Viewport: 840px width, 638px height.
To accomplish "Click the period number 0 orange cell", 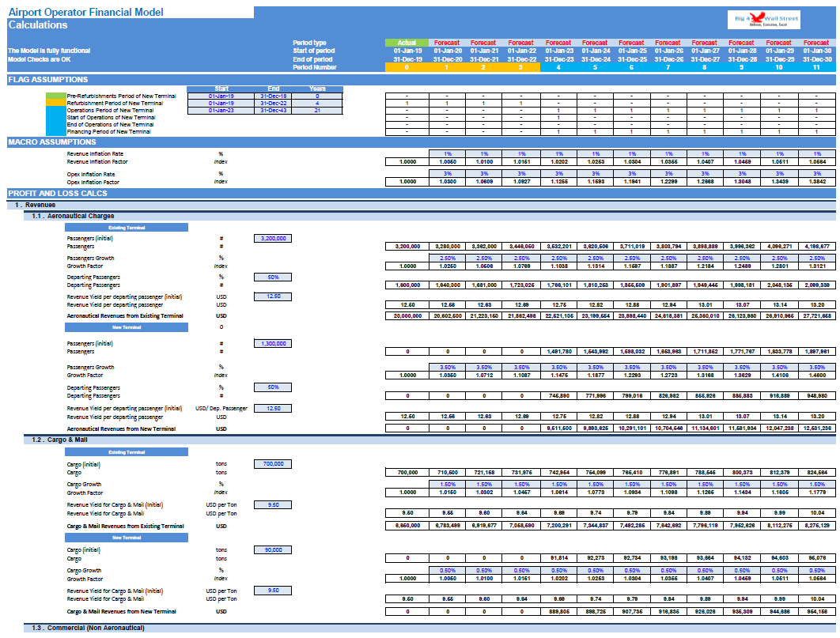I will pos(407,67).
